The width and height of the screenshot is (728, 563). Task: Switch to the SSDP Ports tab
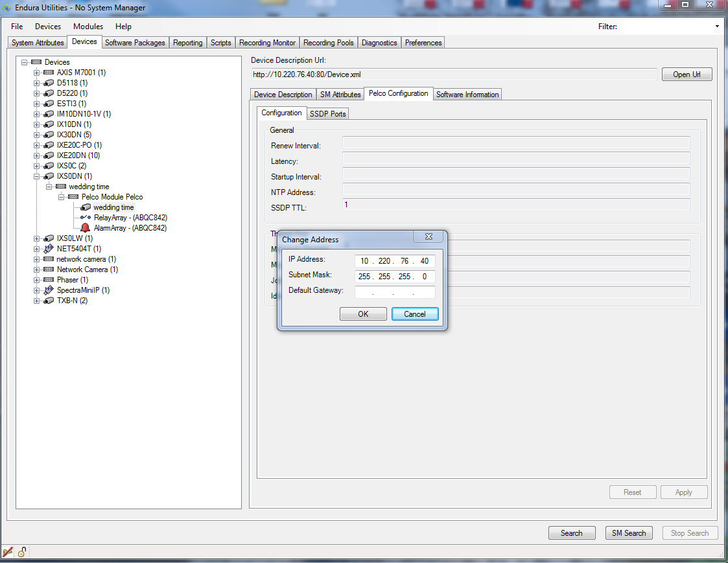pos(327,114)
